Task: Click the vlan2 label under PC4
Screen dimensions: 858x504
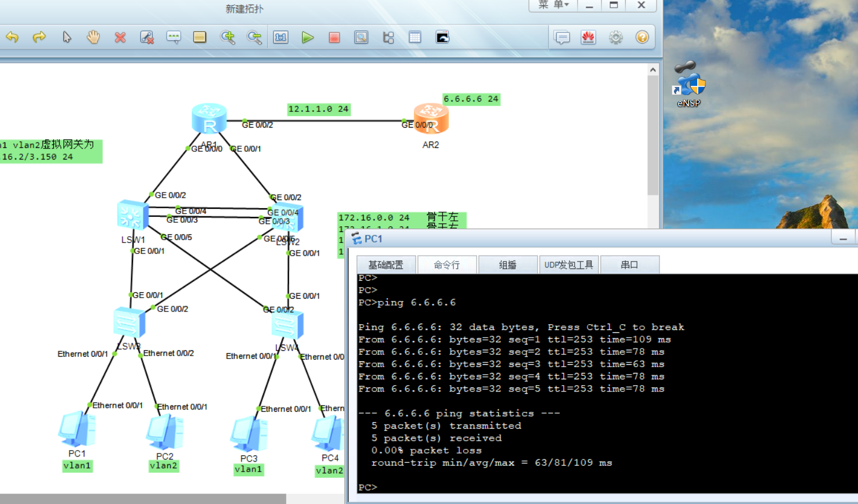Action: (x=330, y=471)
